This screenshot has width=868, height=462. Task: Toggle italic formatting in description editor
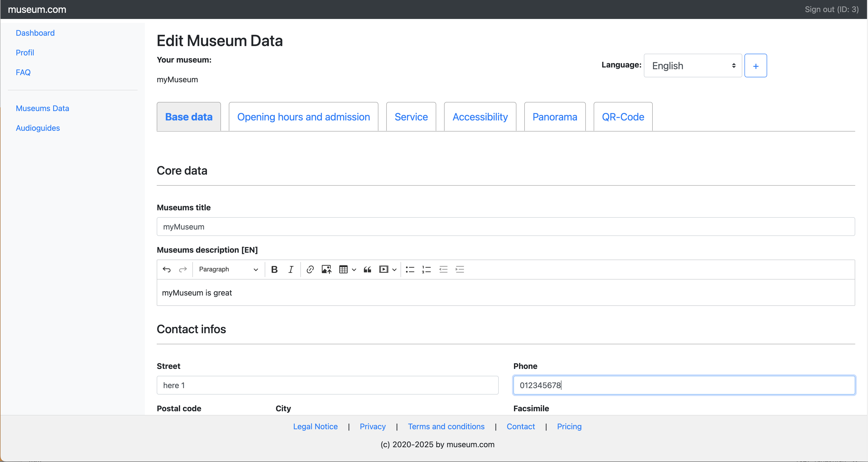[291, 269]
